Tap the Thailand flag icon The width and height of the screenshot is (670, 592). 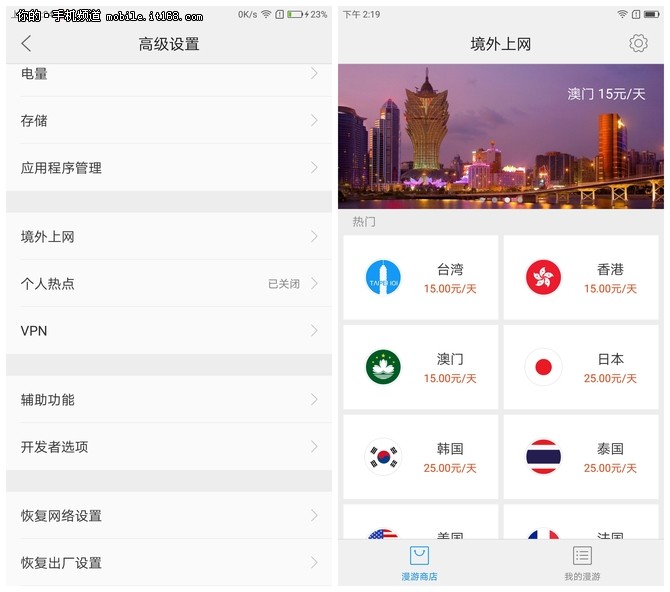tap(543, 457)
